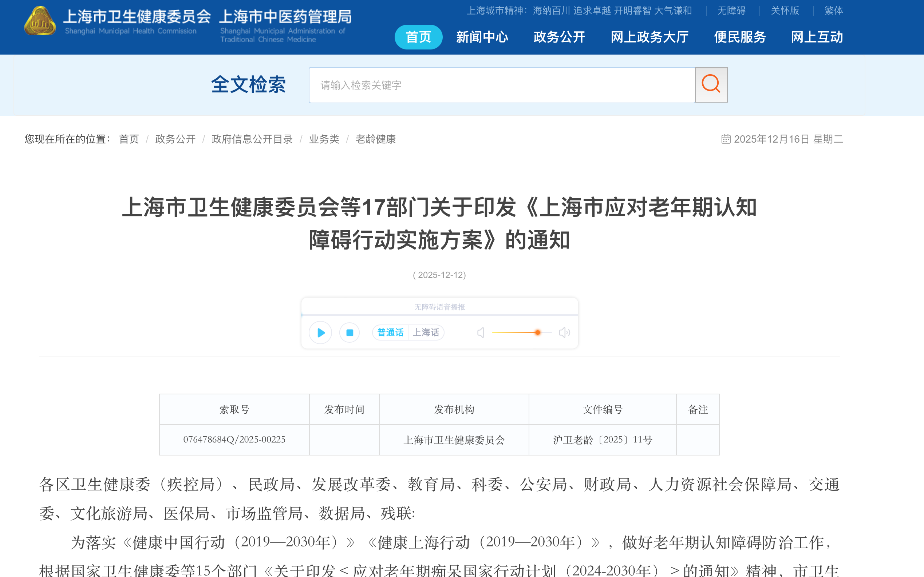This screenshot has height=577, width=924.
Task: Switch the broadcast language to 上海话
Action: pos(426,333)
